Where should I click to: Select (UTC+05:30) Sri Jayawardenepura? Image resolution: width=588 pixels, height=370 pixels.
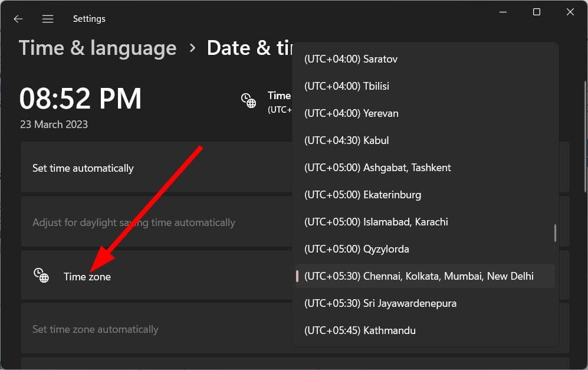(380, 303)
